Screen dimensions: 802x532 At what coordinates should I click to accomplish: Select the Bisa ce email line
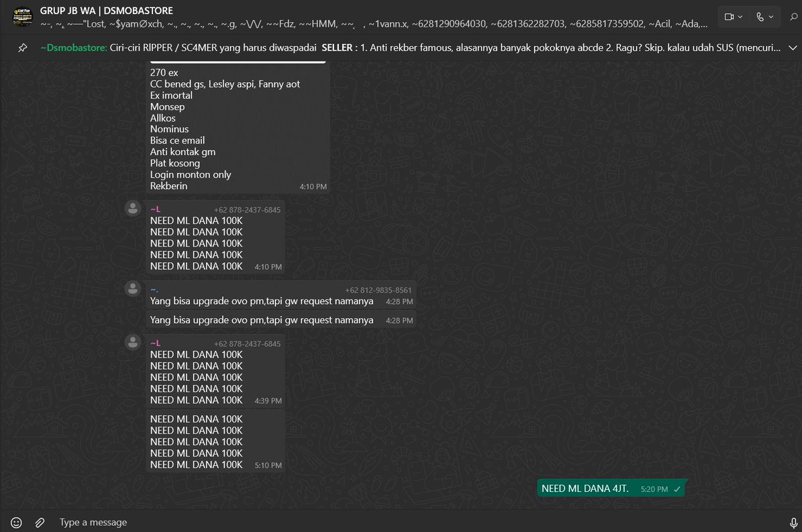click(177, 140)
